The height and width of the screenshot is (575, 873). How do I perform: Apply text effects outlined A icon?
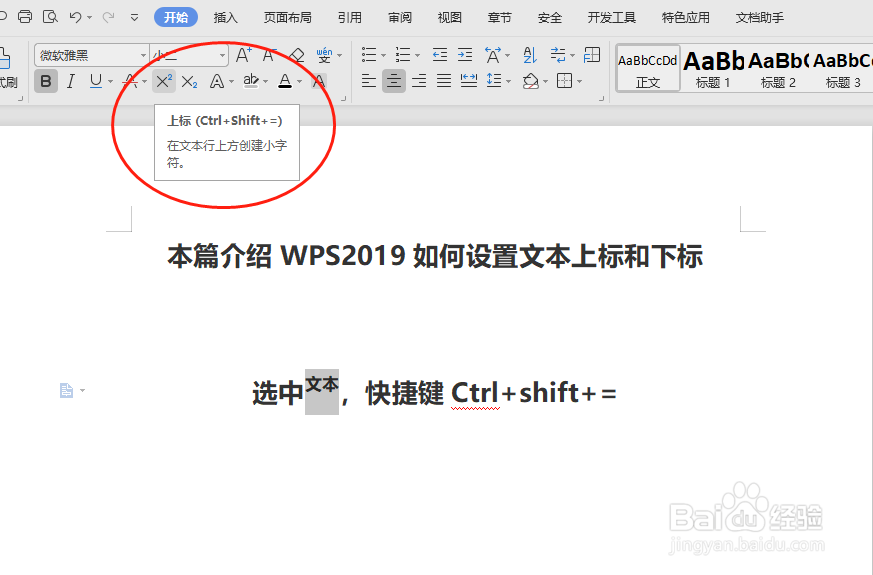(x=217, y=81)
